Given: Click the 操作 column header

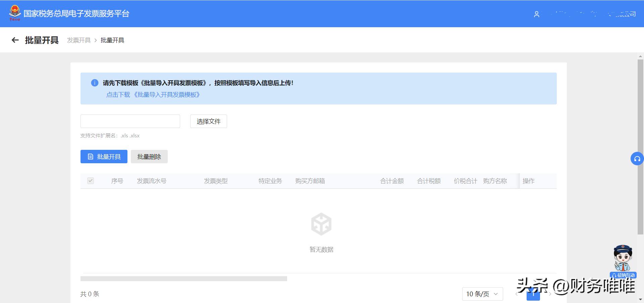Looking at the screenshot, I should pyautogui.click(x=529, y=181).
